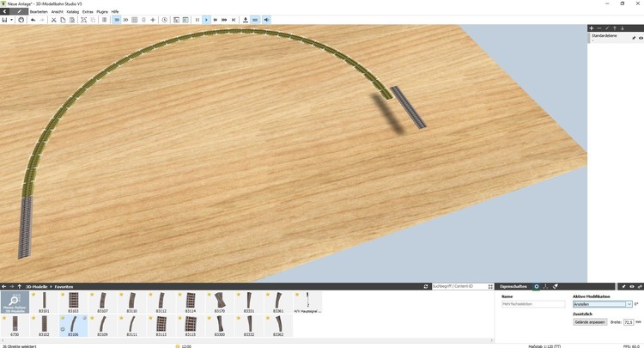The width and height of the screenshot is (644, 348).
Task: Add a new layer with plus icon
Action: [591, 28]
